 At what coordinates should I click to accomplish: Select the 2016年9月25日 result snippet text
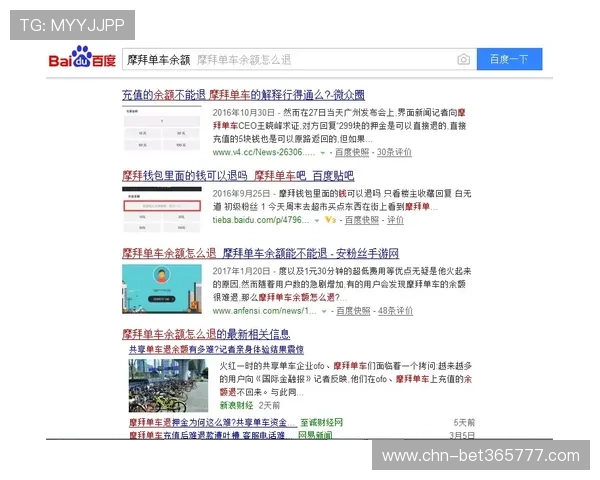pos(342,200)
